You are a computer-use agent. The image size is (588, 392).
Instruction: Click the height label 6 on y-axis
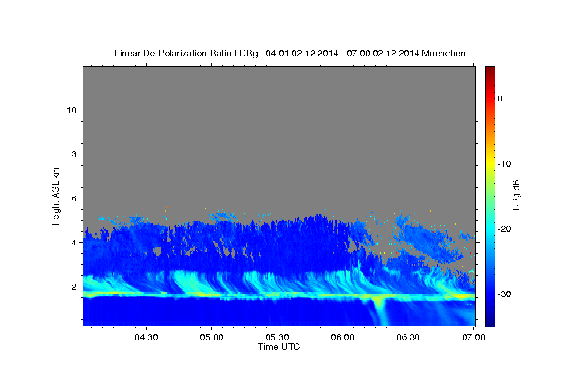tap(74, 198)
